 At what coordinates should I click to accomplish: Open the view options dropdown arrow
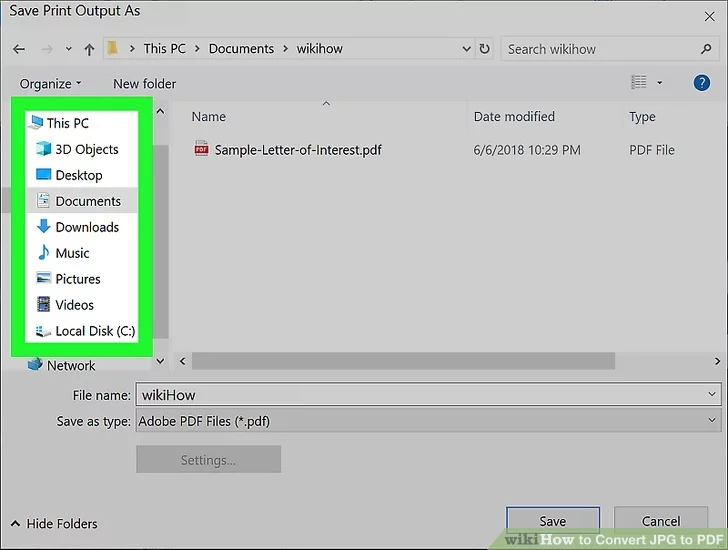659,83
